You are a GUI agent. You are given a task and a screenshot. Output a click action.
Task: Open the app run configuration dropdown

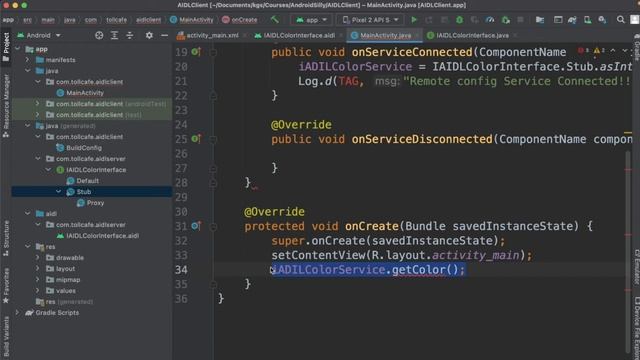click(x=311, y=20)
